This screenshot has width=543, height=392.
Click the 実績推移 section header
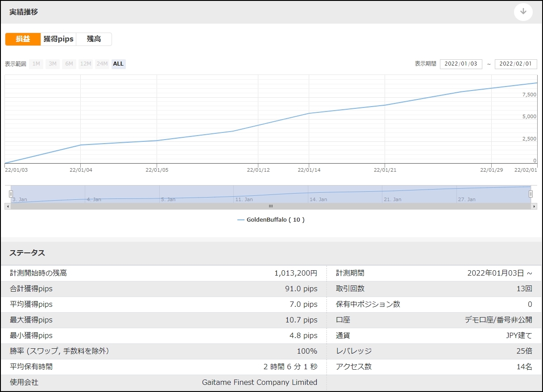click(24, 12)
